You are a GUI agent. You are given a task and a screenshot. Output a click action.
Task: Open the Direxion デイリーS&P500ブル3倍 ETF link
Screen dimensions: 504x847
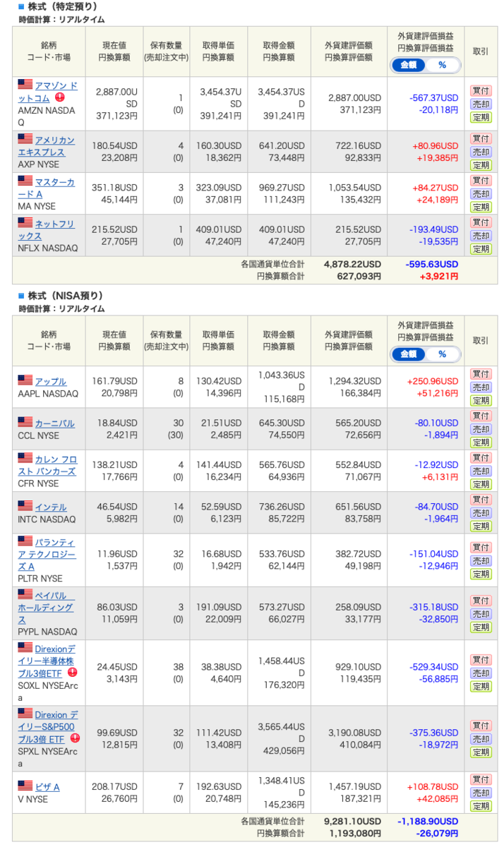point(48,726)
